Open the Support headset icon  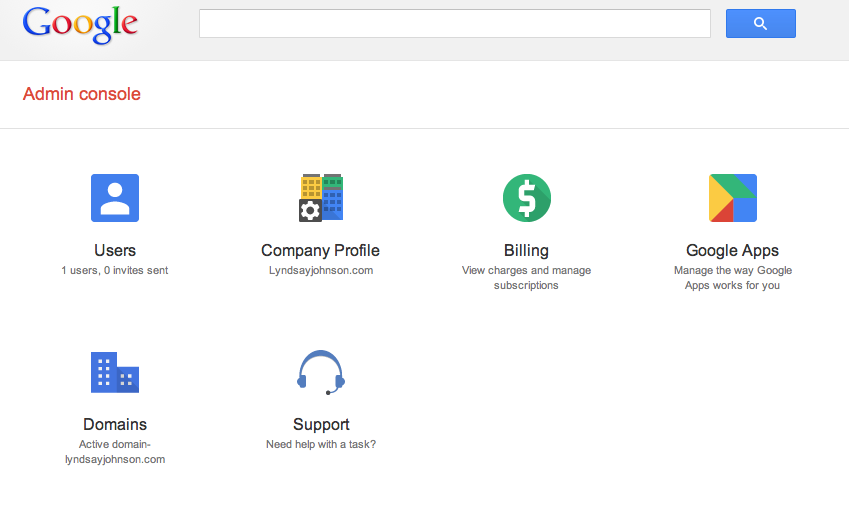click(320, 372)
